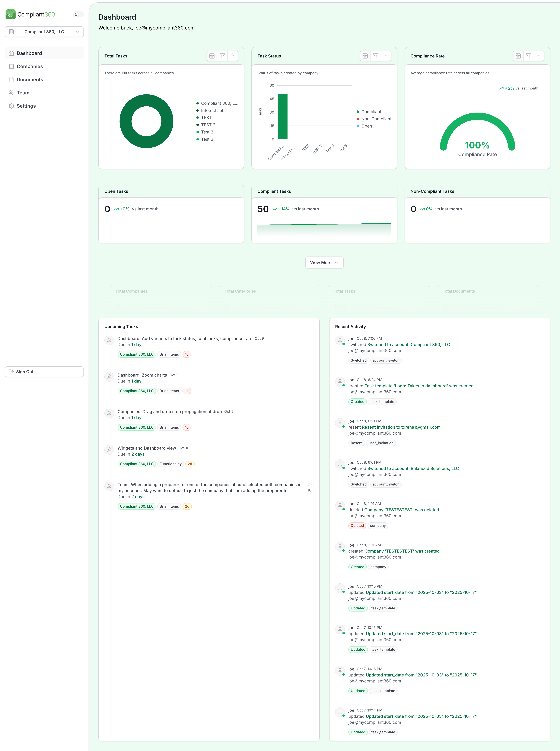Click avatar icon beside 'Dashboard: Zoom charts' task
Viewport: 560px width, 751px height.
[109, 377]
